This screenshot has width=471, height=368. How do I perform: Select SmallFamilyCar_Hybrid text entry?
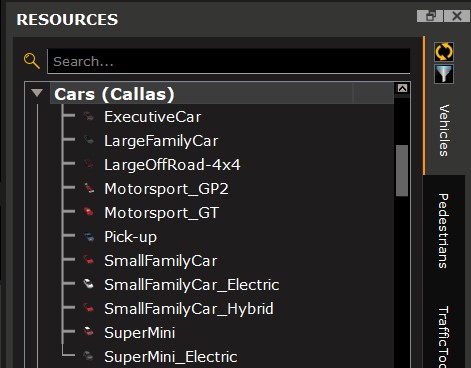tap(189, 309)
